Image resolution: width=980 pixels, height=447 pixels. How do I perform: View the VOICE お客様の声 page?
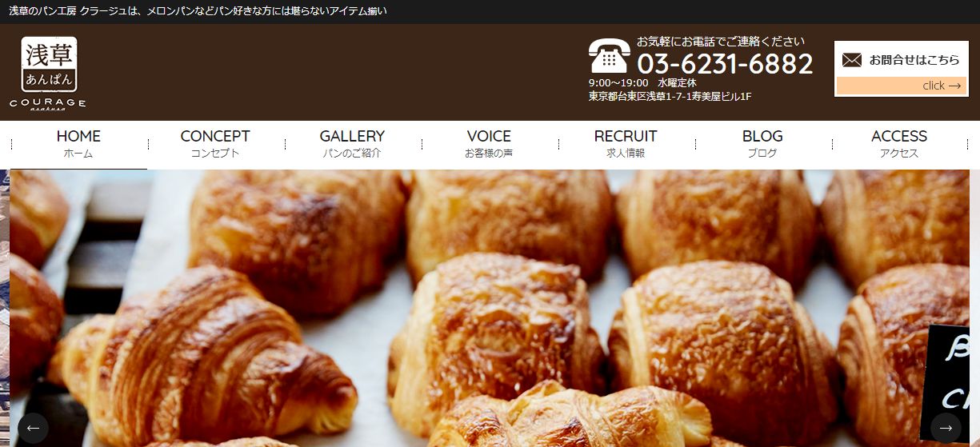click(x=489, y=145)
